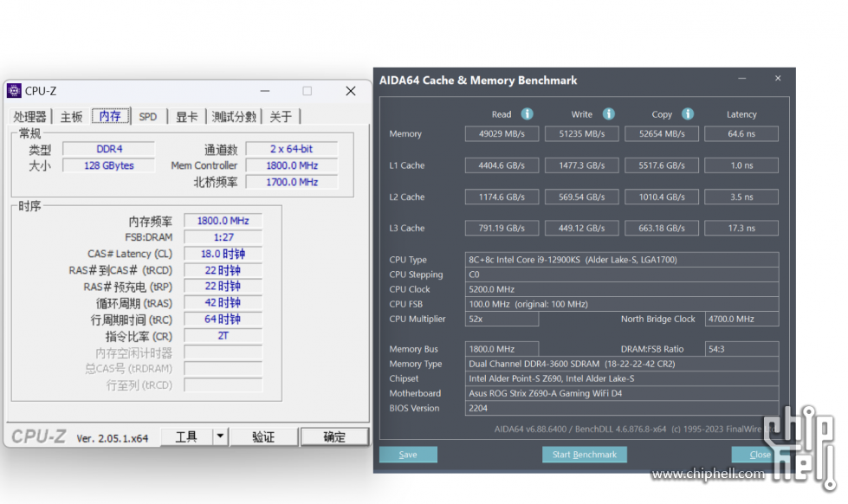The image size is (848, 504).
Task: Click the Memory Write value 51235 MB/s
Action: [581, 133]
